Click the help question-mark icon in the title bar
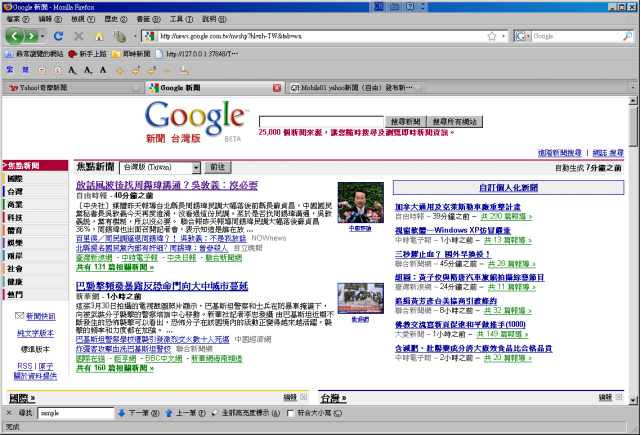The image size is (641, 435). point(410,7)
